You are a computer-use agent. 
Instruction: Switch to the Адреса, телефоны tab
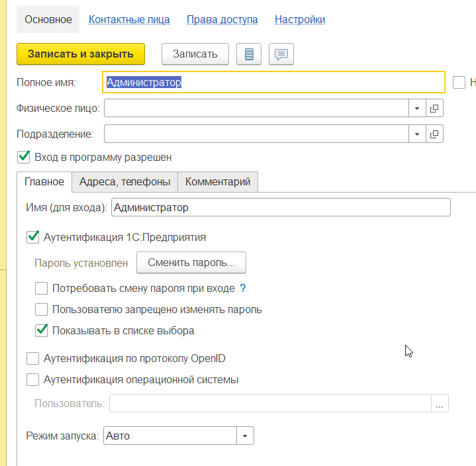click(x=124, y=182)
